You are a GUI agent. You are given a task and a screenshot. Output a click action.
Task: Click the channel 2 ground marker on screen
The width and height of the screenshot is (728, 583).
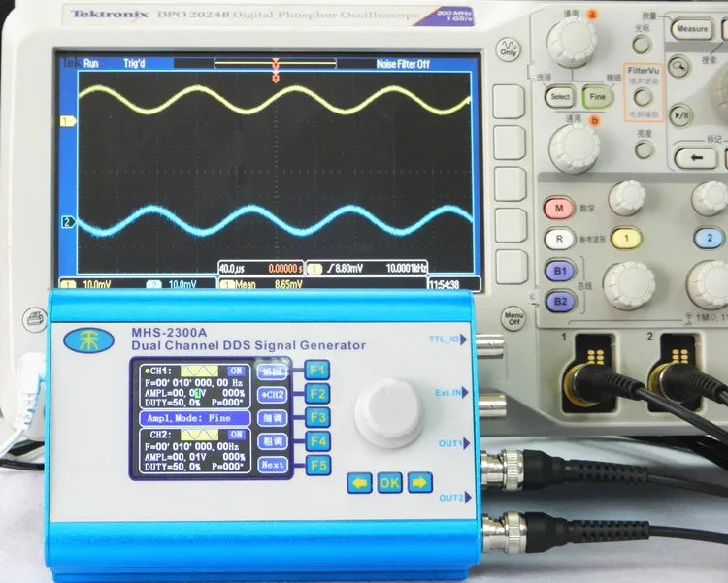coord(68,222)
